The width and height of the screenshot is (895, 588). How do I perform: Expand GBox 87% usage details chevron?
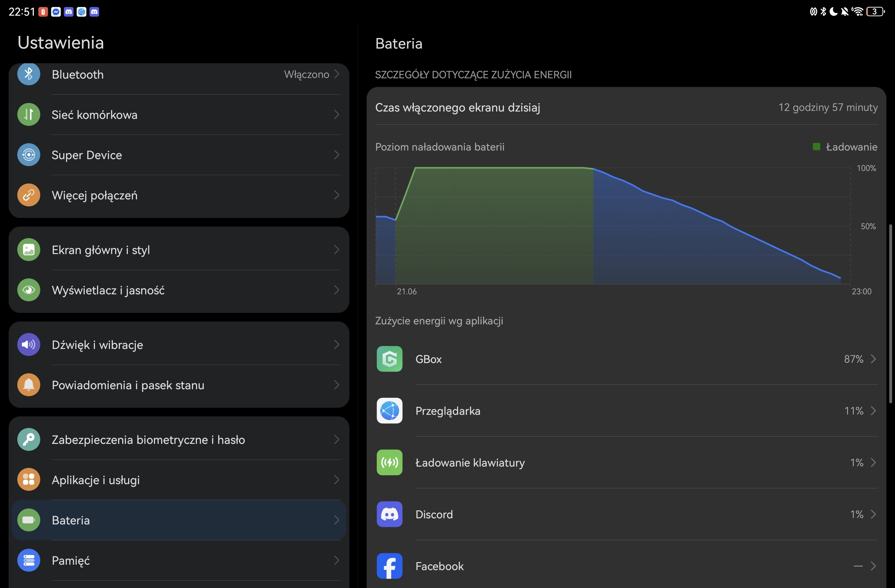pos(874,359)
